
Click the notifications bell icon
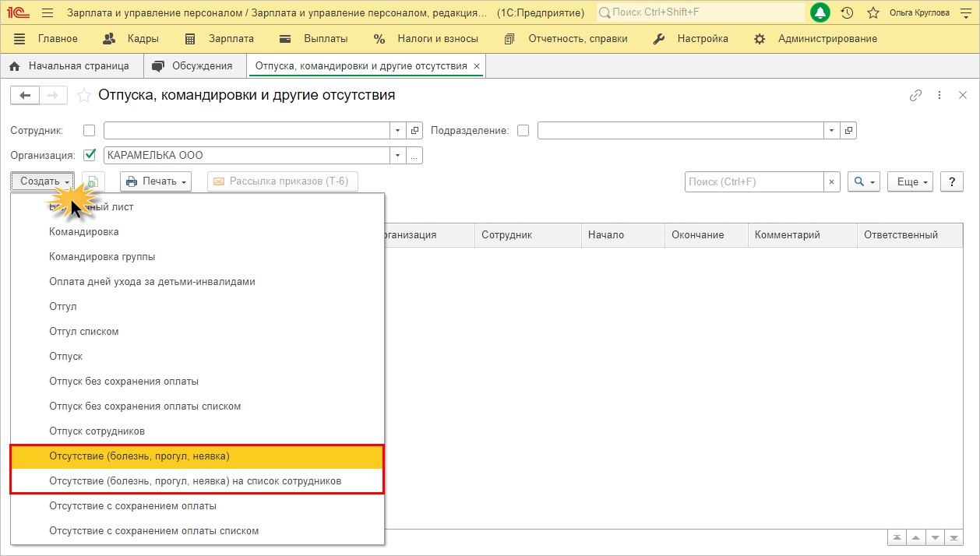click(x=820, y=12)
